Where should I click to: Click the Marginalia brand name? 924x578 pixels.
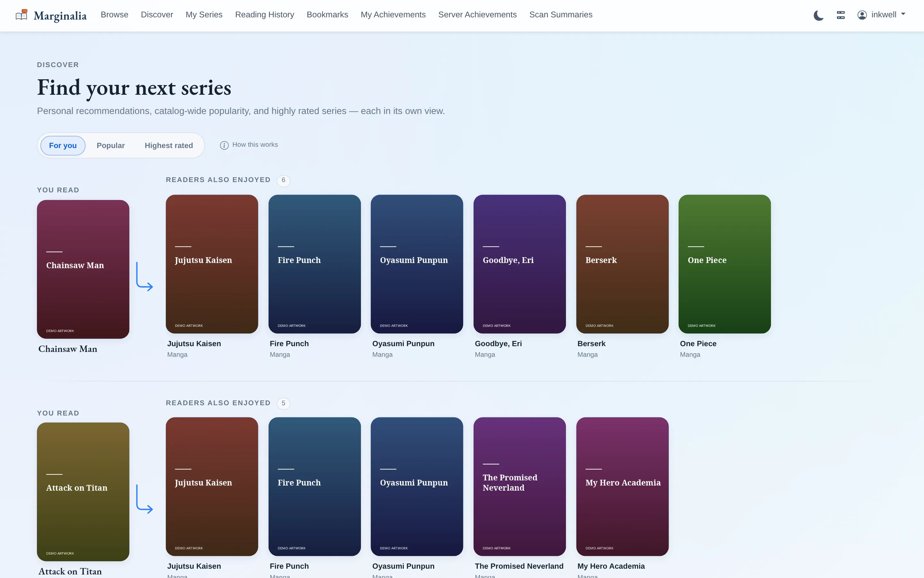pyautogui.click(x=60, y=16)
